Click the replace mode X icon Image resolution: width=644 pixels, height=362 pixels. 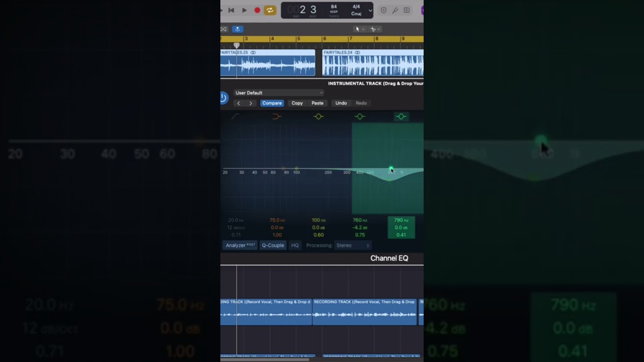click(x=383, y=10)
